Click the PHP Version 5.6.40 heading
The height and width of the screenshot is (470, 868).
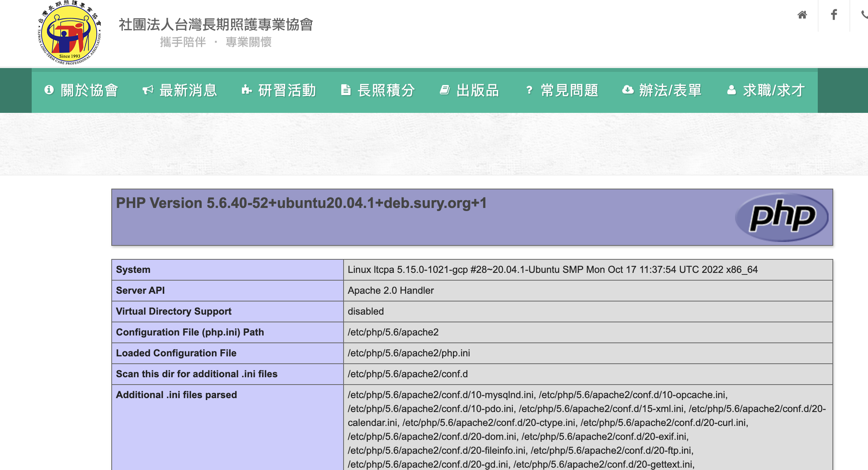301,203
